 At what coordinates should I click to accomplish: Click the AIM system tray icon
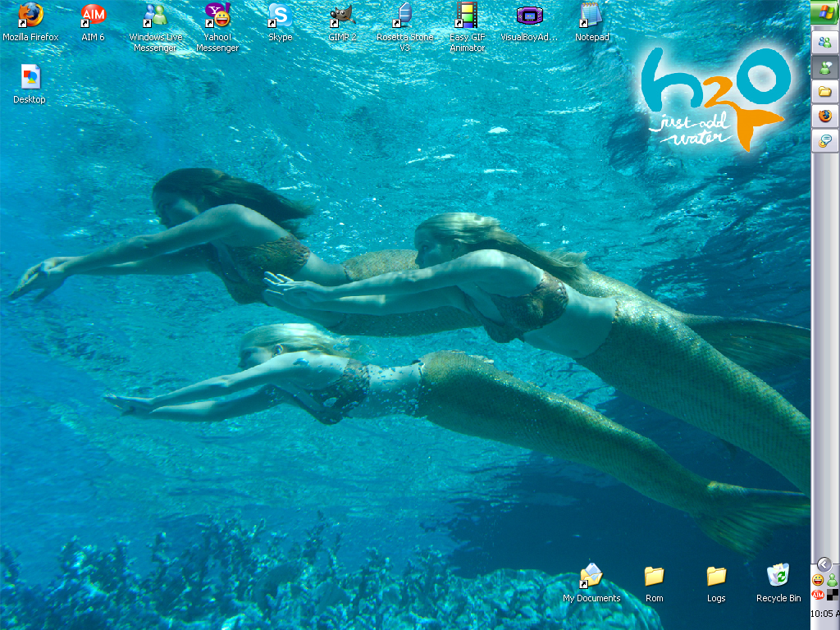click(x=818, y=595)
